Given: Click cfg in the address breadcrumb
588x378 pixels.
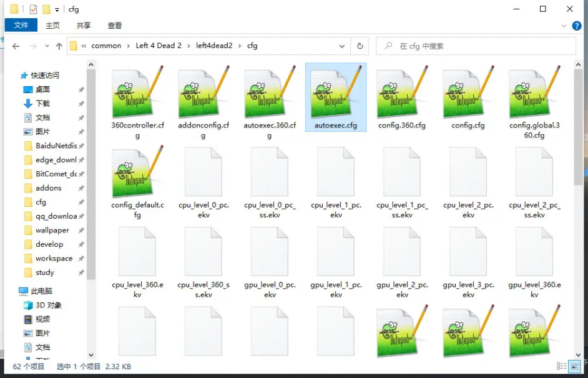Looking at the screenshot, I should pos(252,46).
